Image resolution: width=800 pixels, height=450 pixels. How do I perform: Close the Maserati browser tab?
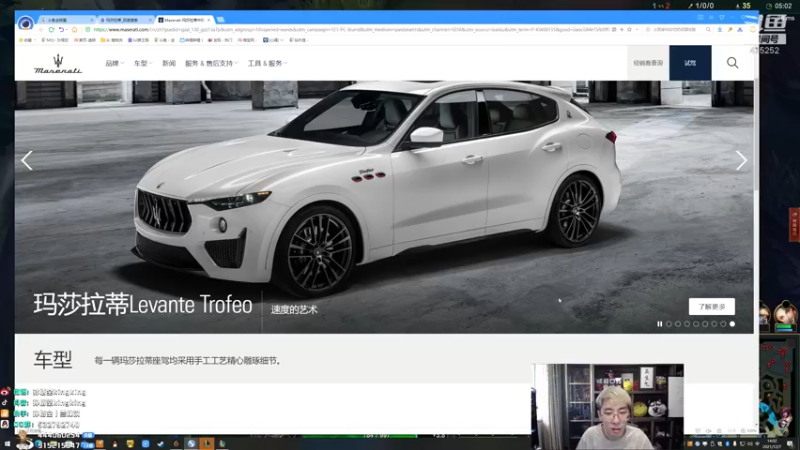point(209,20)
